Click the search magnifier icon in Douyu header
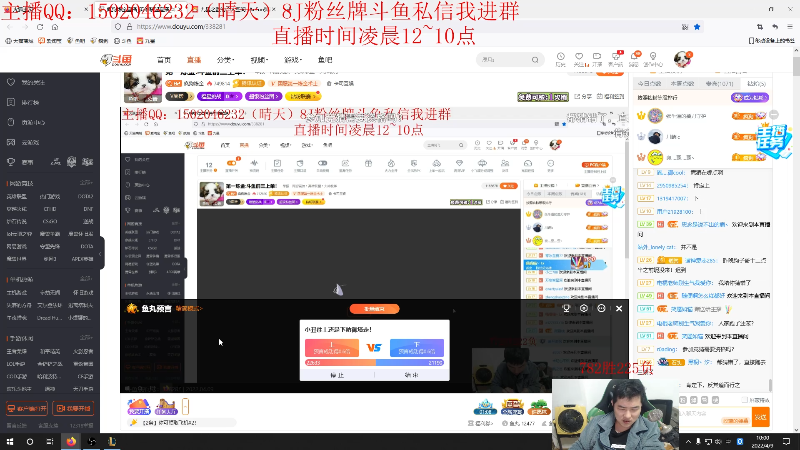This screenshot has height=450, width=800. (x=535, y=60)
